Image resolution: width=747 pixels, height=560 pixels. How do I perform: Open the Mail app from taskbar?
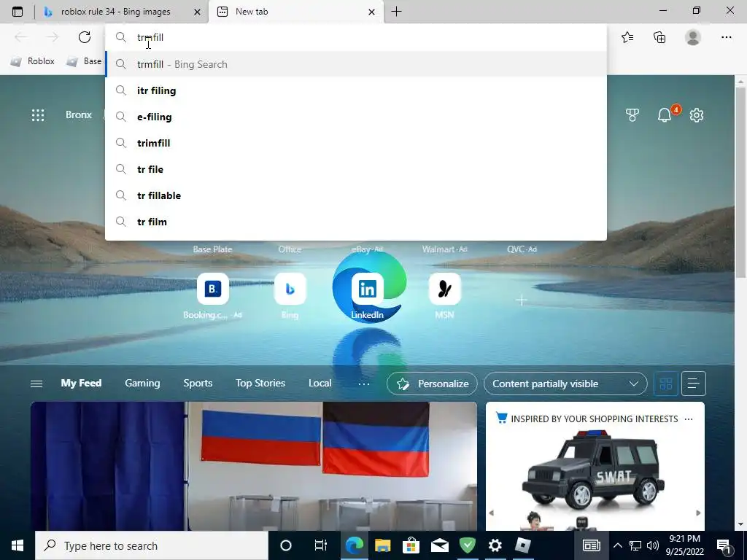click(439, 545)
